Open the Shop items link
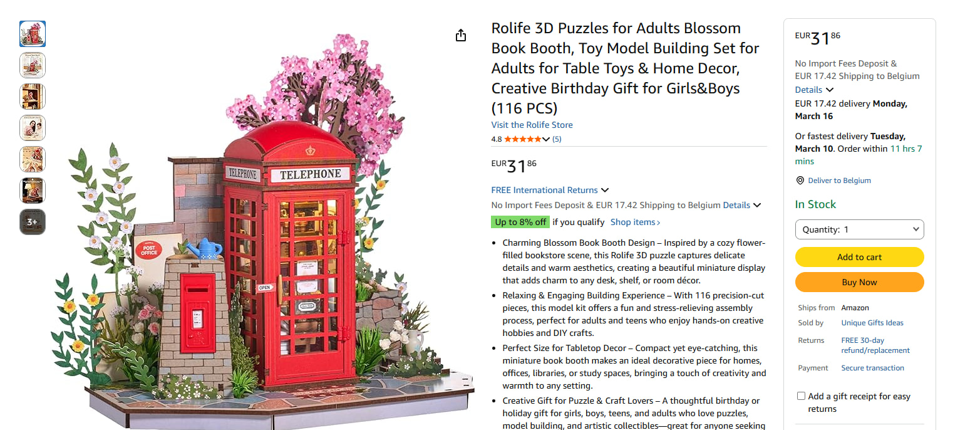The height and width of the screenshot is (430, 980). (x=635, y=222)
